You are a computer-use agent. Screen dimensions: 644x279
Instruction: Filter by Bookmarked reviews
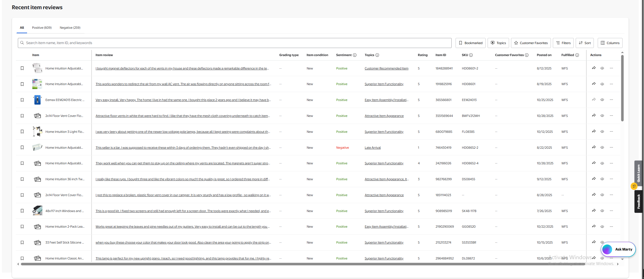471,43
